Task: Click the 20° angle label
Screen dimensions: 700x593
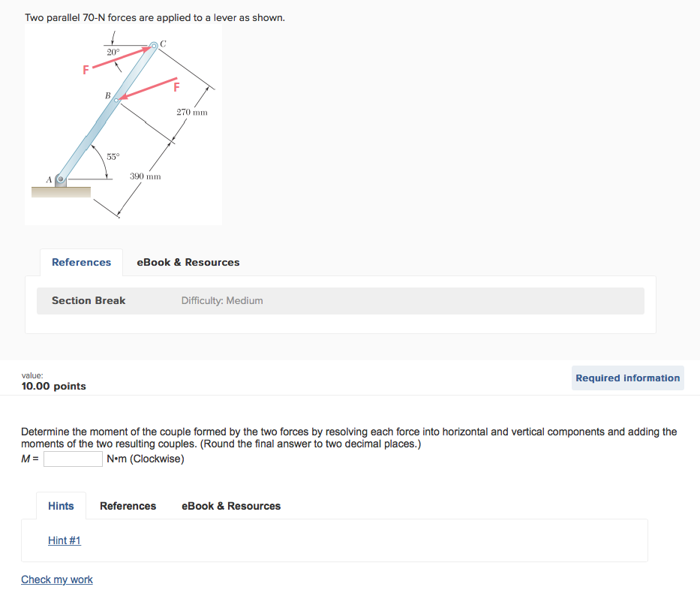Action: tap(113, 52)
